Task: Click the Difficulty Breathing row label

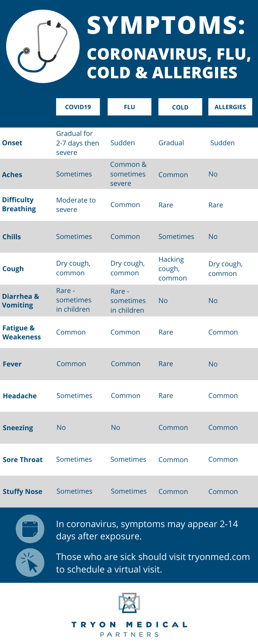Action: [x=19, y=204]
